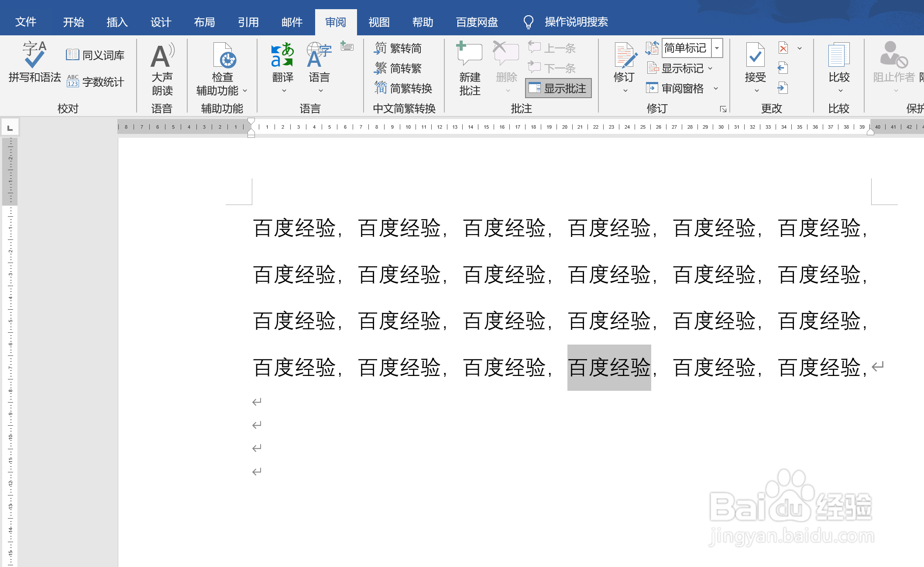Run the 拼写和语法 spelling check
Screen dimensions: 924x567
(34, 62)
